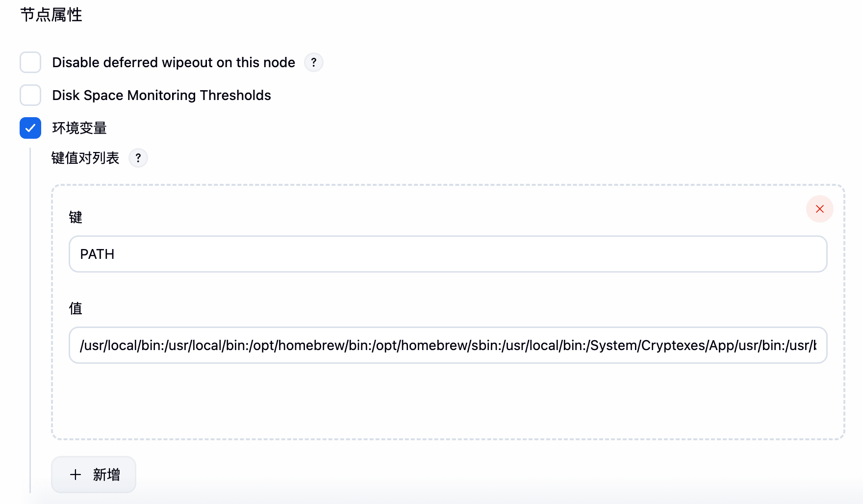Click the Disk Space Monitoring Thresholds label
Viewport: 863px width, 504px height.
coord(161,95)
